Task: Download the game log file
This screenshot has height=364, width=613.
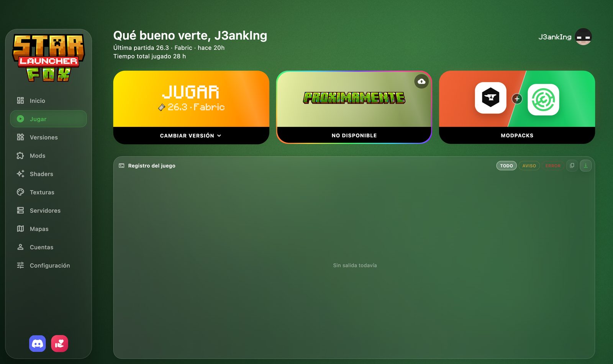Action: 586,166
